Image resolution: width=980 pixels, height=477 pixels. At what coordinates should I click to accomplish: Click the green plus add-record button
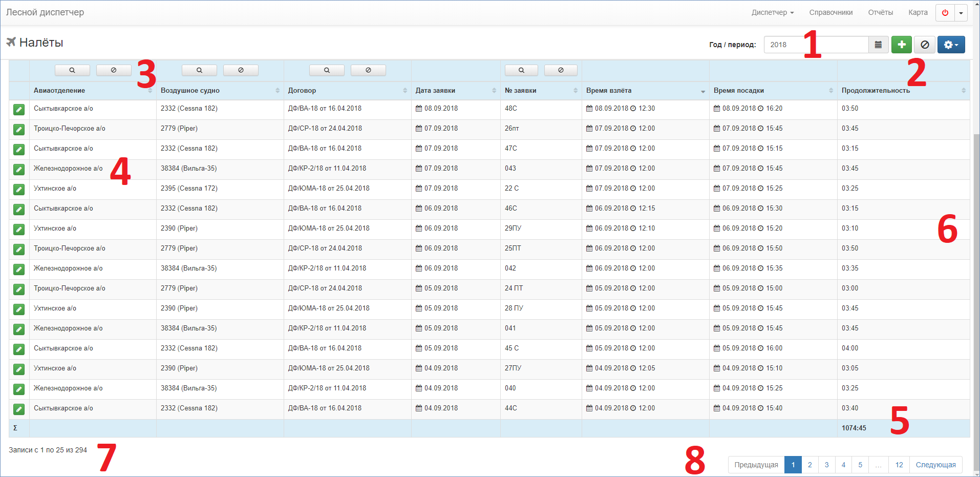point(902,45)
